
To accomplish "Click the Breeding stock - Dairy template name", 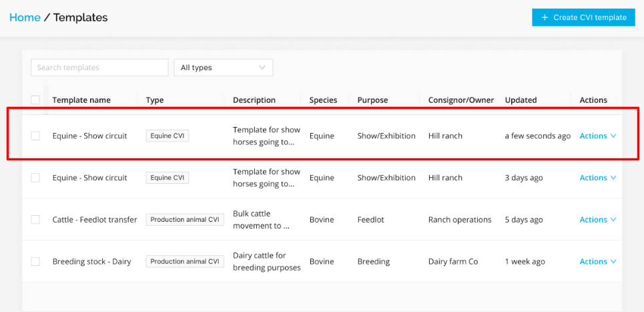I will click(x=91, y=262).
